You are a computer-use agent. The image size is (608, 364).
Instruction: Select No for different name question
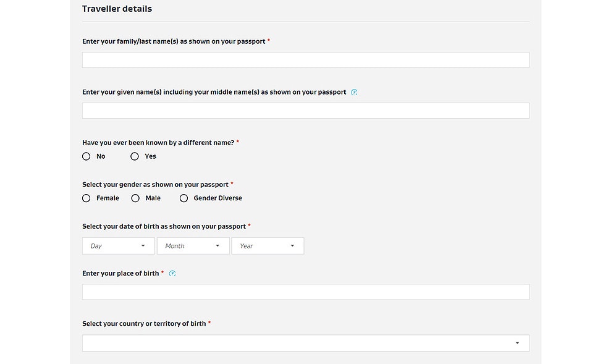(x=86, y=156)
